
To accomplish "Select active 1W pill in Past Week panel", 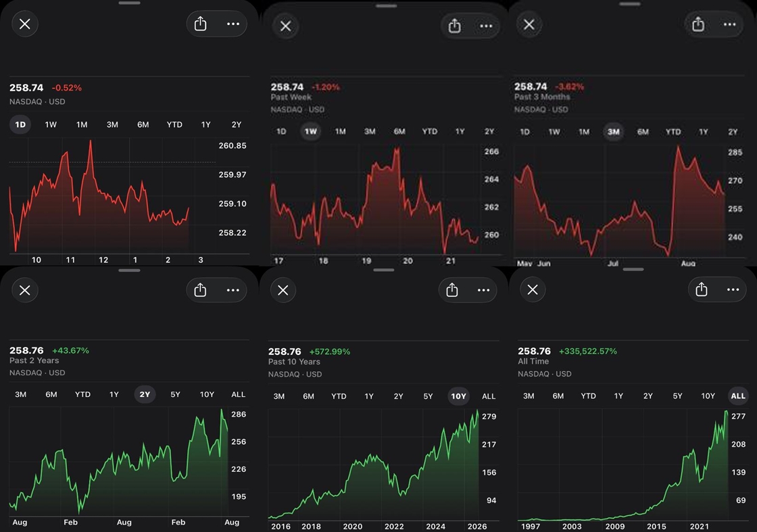I will (310, 131).
